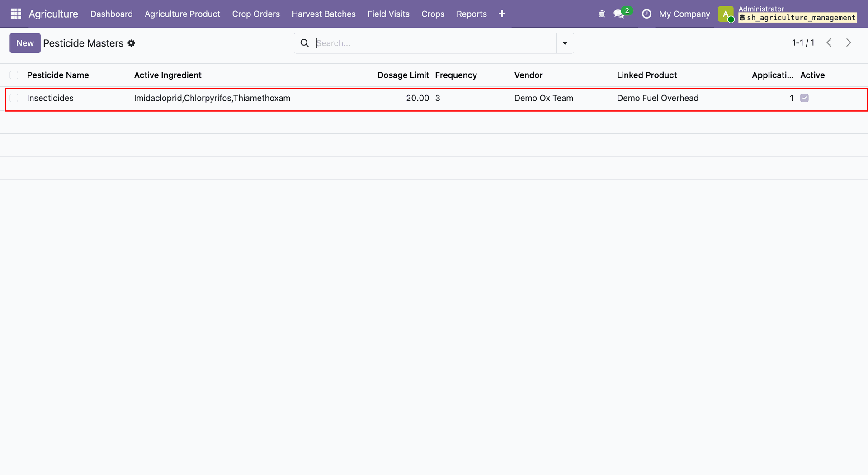Create a New pesticide master record
Image resolution: width=868 pixels, height=475 pixels.
(25, 43)
